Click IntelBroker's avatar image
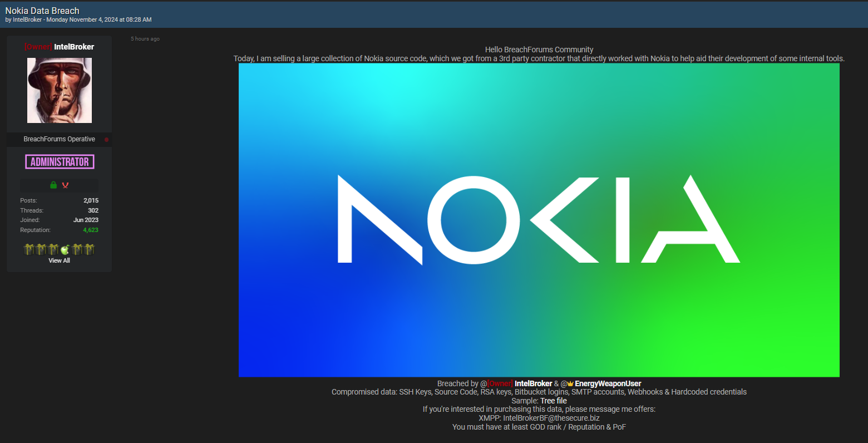868x443 pixels. coord(60,90)
